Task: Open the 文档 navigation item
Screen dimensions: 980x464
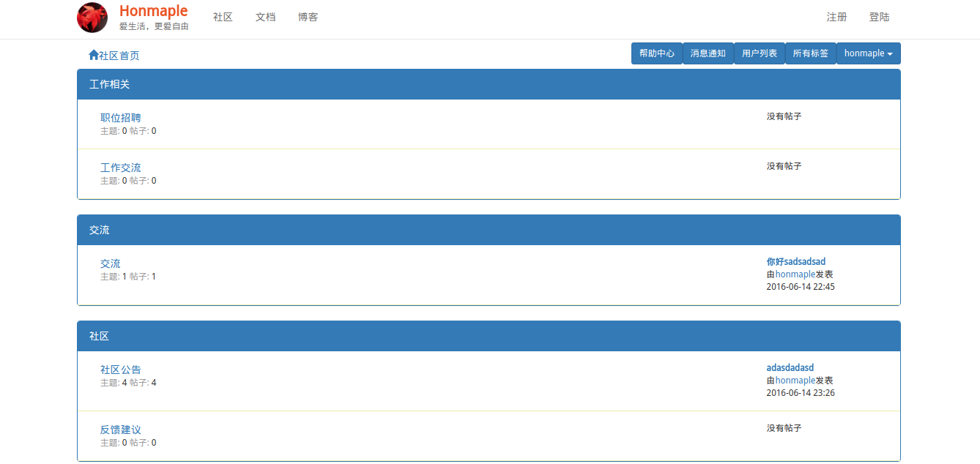Action: (x=265, y=17)
